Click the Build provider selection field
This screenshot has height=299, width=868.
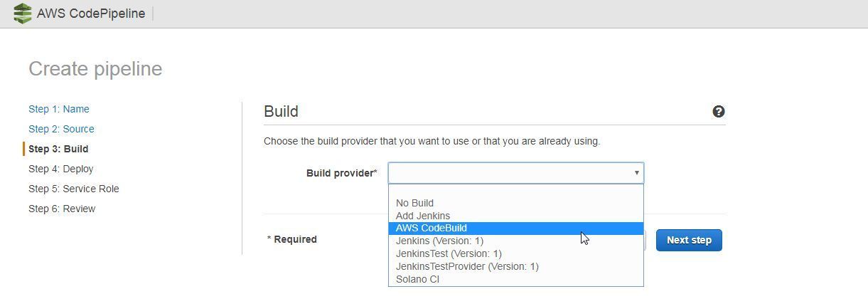point(510,173)
